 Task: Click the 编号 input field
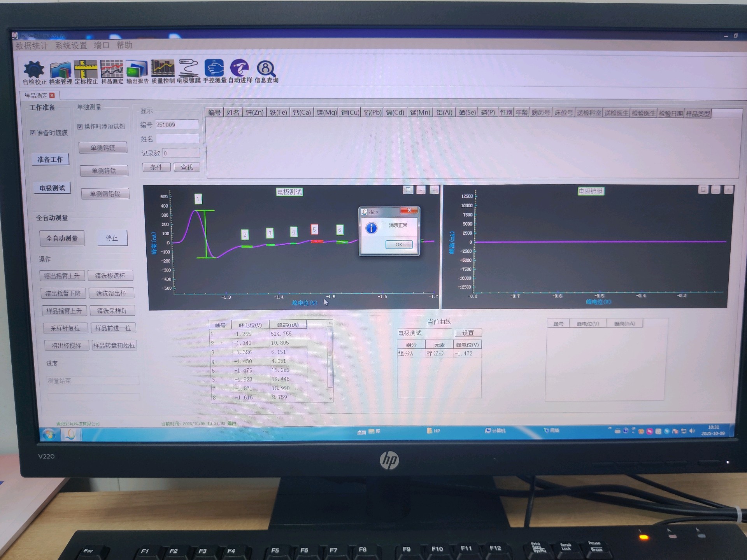pyautogui.click(x=177, y=125)
